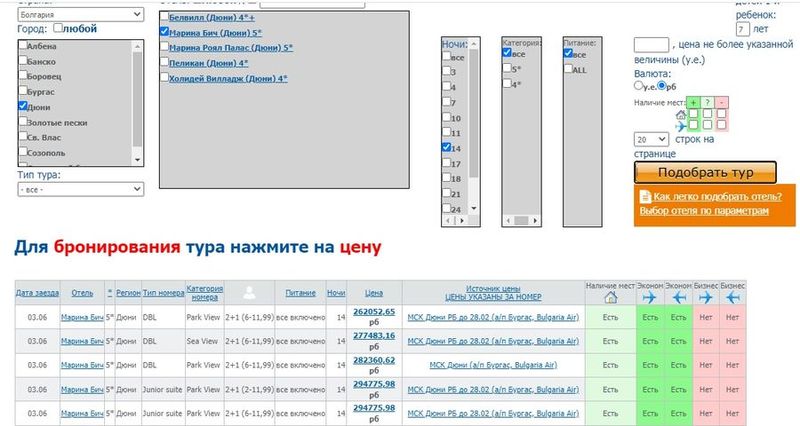
Task: Open the rows-per-page dropdown showing 20
Action: point(651,139)
